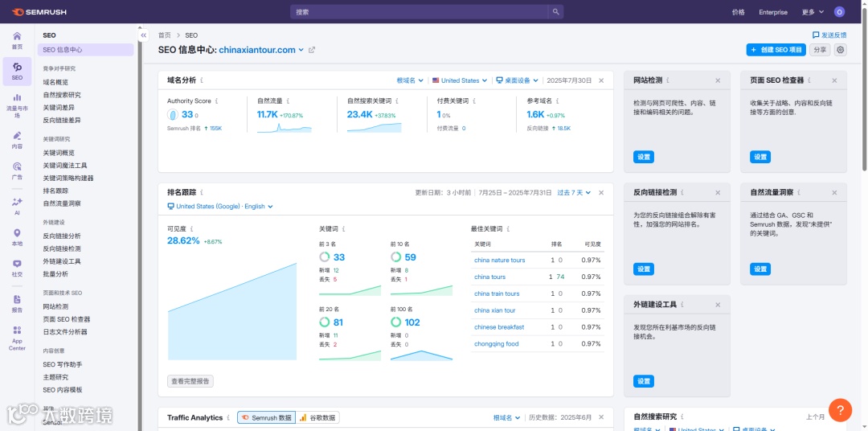Select SEO 信息中心 menu item

click(x=85, y=50)
